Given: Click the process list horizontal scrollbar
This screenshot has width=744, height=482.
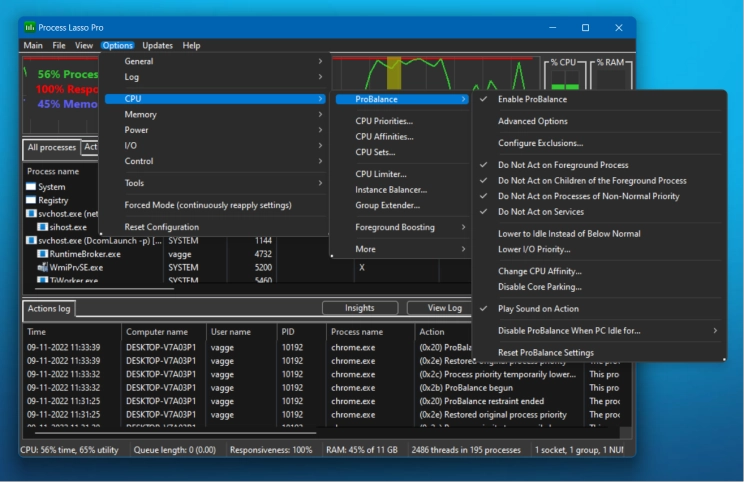Looking at the screenshot, I should 104,288.
